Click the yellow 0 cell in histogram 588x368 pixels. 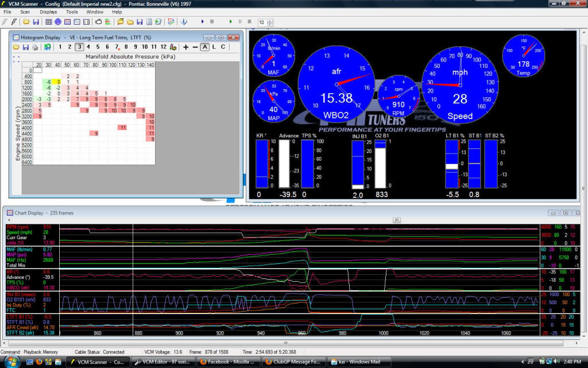coord(57,82)
